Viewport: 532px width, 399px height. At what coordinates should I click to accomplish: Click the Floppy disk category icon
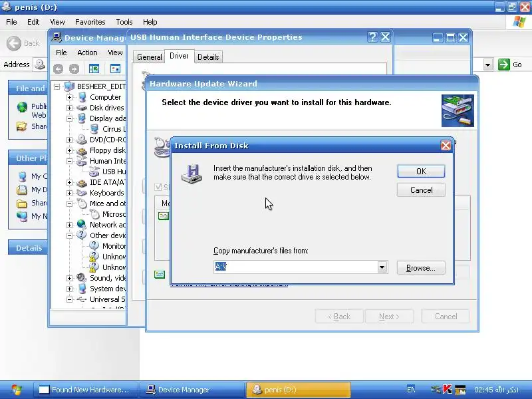coord(81,150)
